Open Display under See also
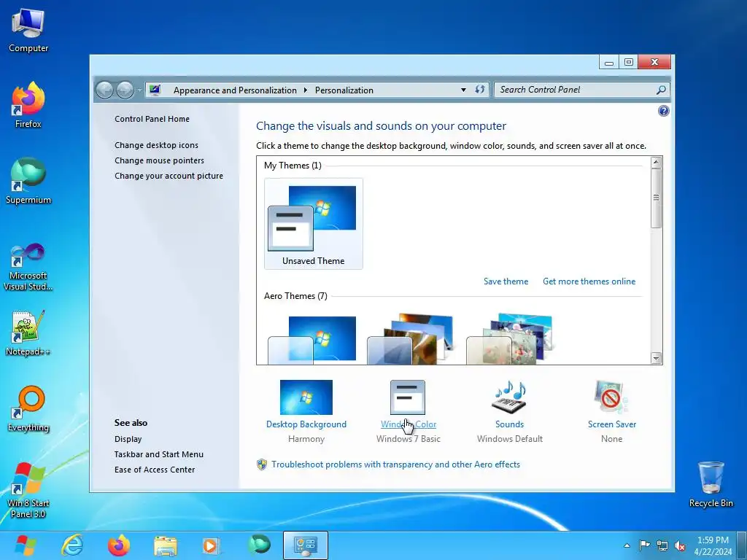This screenshot has width=747, height=560. (x=128, y=439)
